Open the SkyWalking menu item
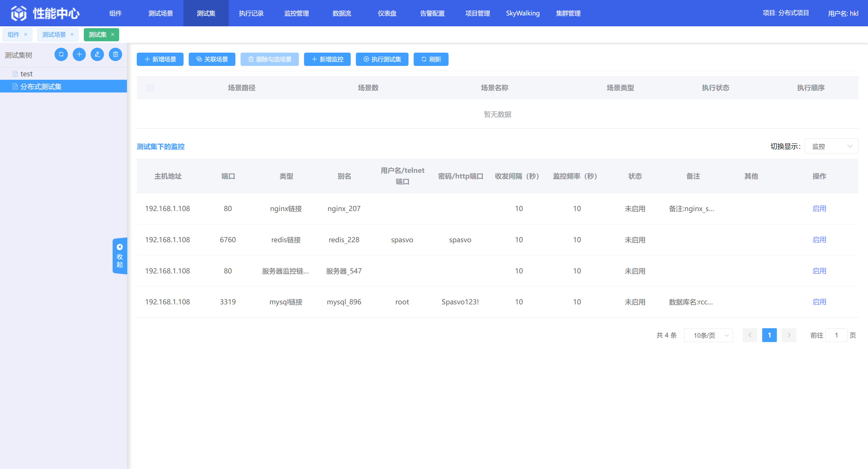This screenshot has height=469, width=868. pyautogui.click(x=523, y=13)
